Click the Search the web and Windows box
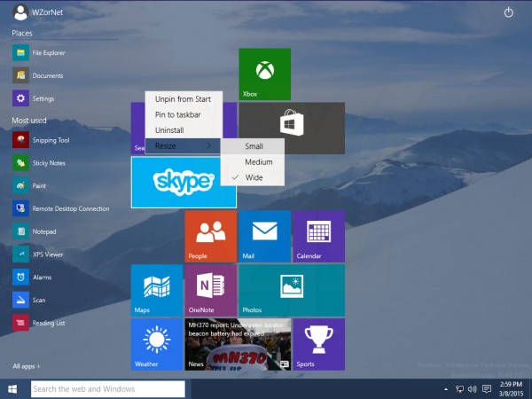 pyautogui.click(x=108, y=389)
